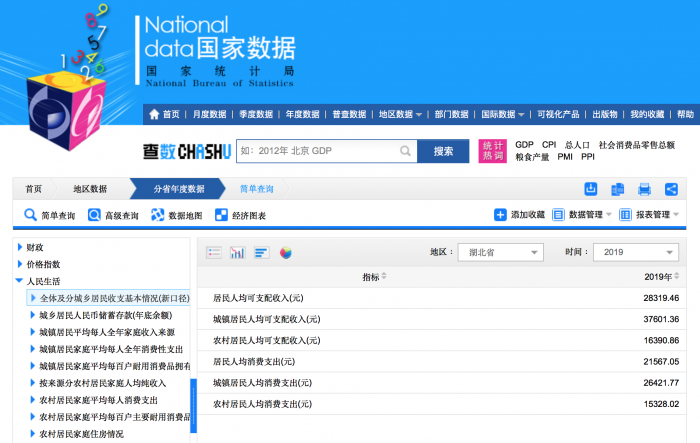Click the download icon in breadcrumb bar

591,189
